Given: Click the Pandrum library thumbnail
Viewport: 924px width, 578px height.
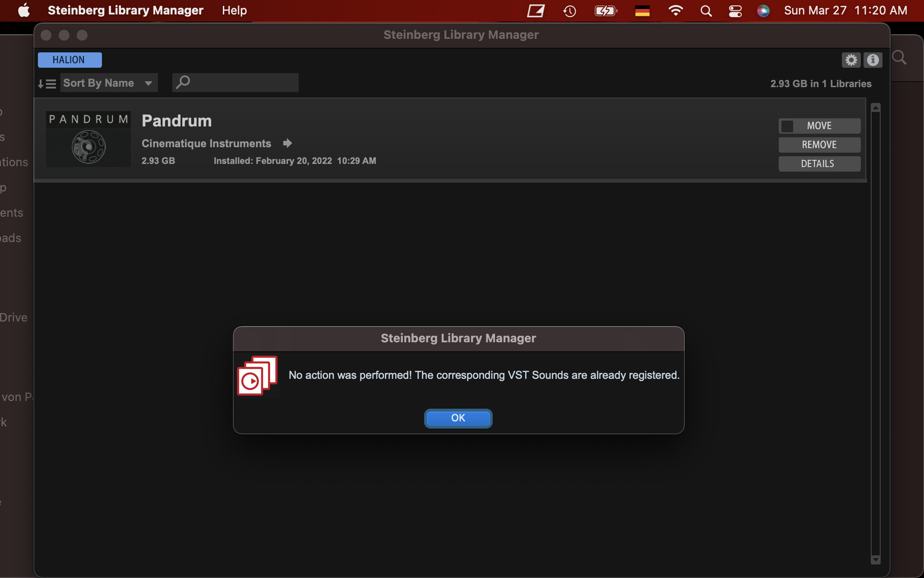Looking at the screenshot, I should coord(88,139).
